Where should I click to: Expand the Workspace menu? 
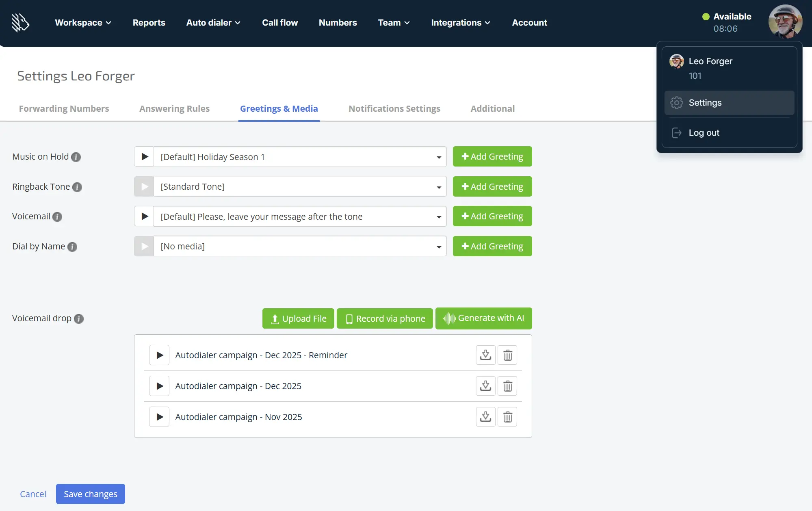point(83,23)
